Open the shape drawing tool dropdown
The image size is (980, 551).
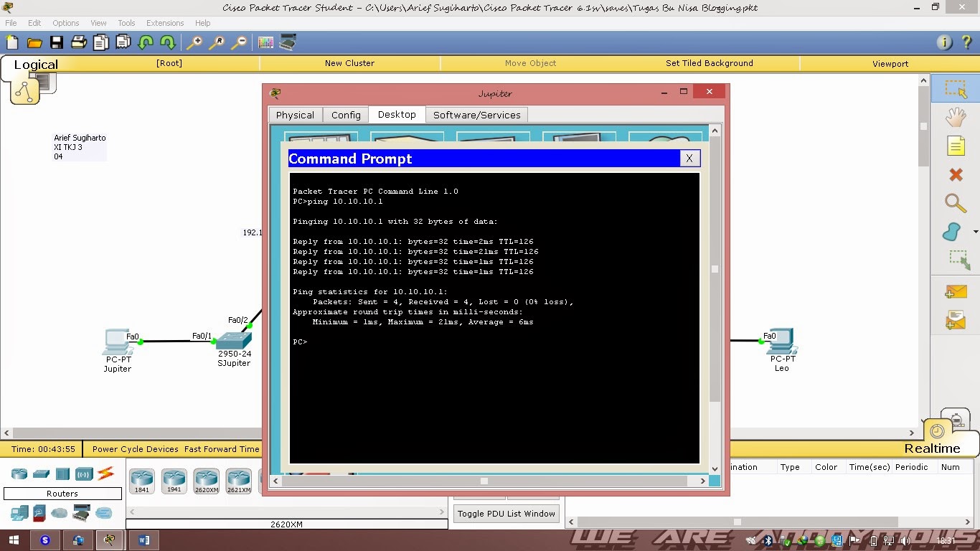point(975,232)
